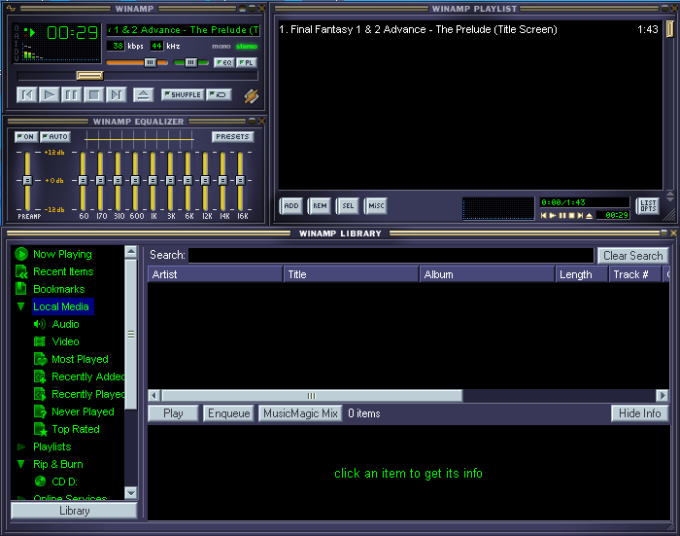Click the Clear Search button

coord(633,255)
